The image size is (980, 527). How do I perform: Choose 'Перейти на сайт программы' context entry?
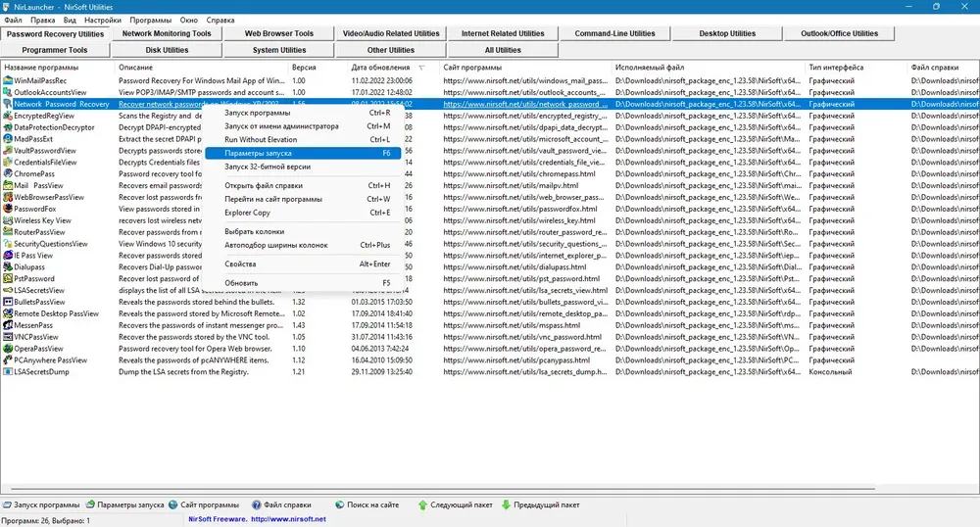303,199
